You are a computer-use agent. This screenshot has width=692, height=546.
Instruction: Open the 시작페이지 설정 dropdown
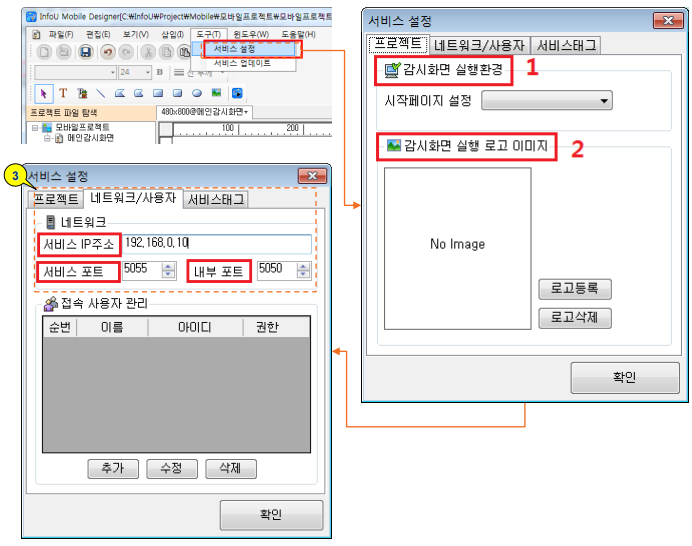546,101
